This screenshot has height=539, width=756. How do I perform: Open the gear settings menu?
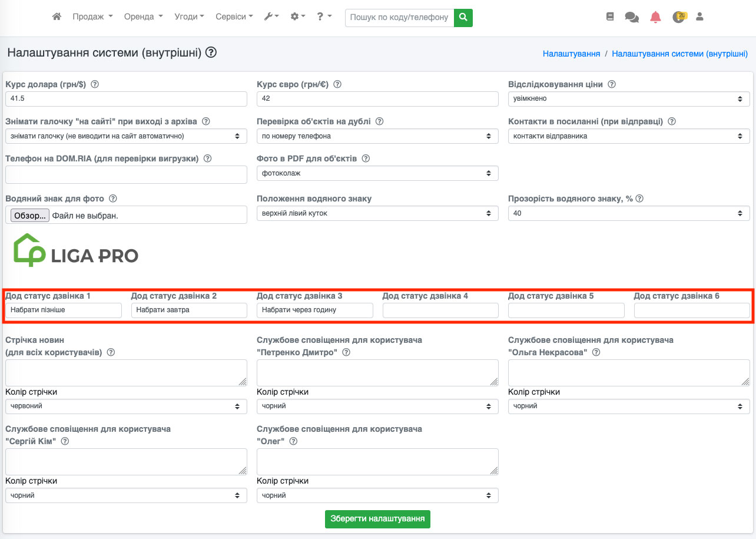[298, 17]
